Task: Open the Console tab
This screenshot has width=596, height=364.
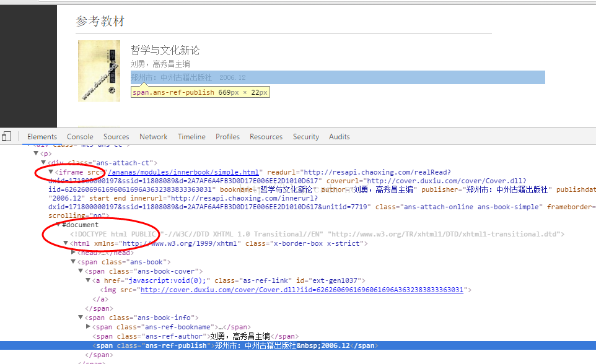Action: tap(80, 137)
